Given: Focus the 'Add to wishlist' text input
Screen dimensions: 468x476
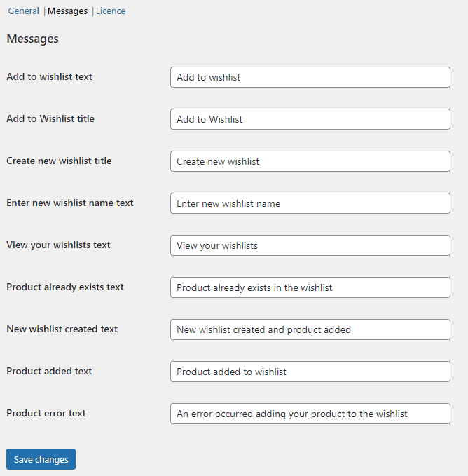Looking at the screenshot, I should click(x=310, y=77).
